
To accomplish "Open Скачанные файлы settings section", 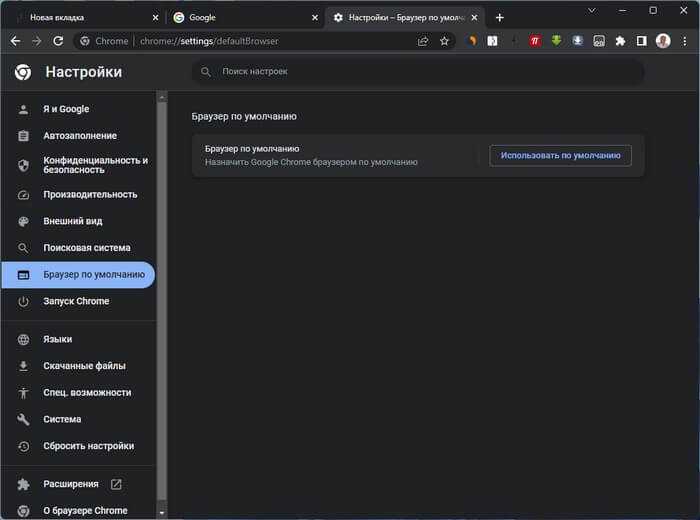I will (x=78, y=366).
